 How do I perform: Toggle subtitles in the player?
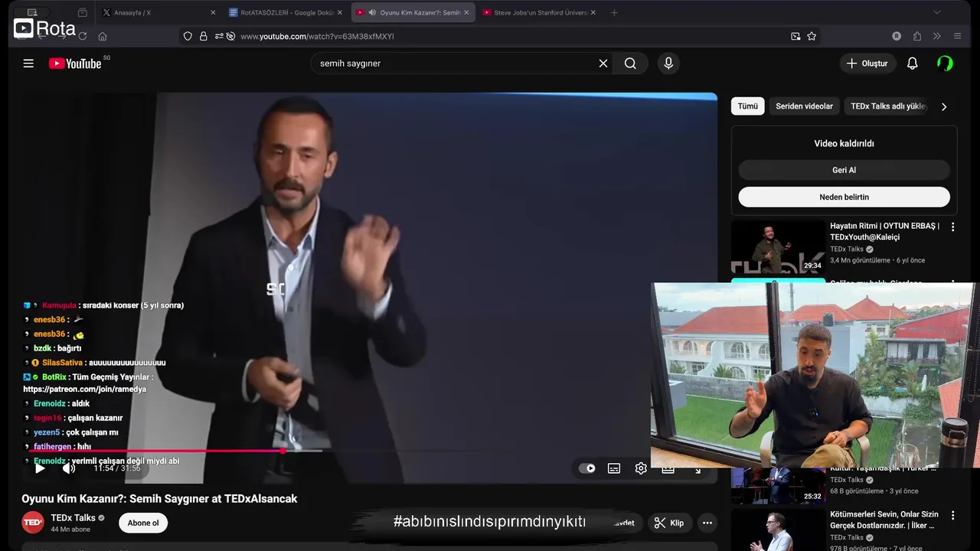(614, 468)
